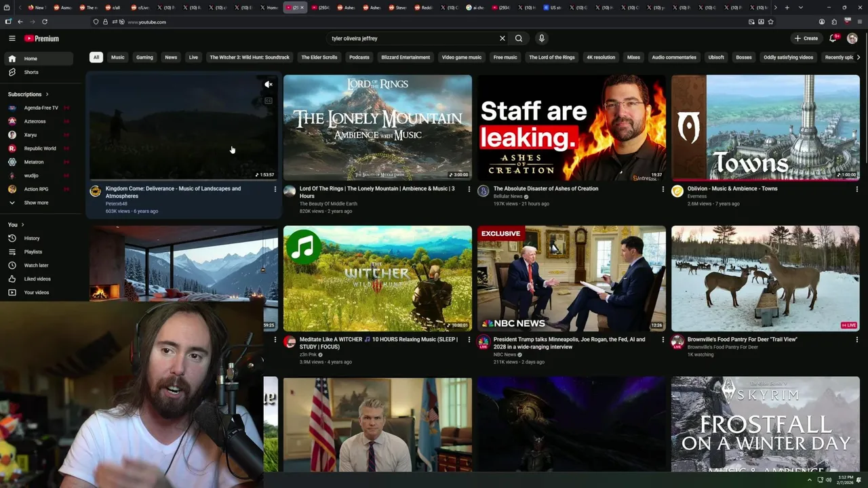Viewport: 868px width, 488px height.
Task: Unmute the Kingdom Come preview with the speaker icon
Action: coord(269,85)
